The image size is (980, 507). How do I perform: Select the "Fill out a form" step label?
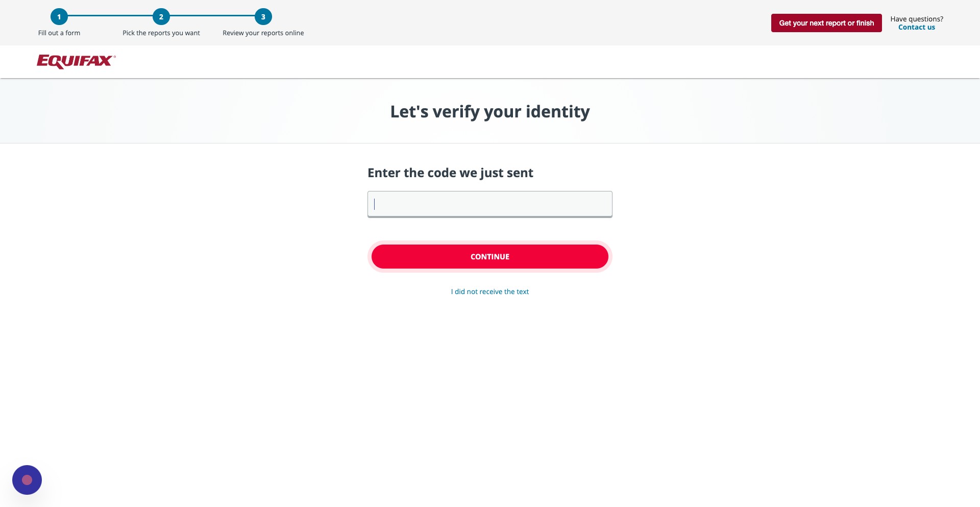click(x=59, y=33)
